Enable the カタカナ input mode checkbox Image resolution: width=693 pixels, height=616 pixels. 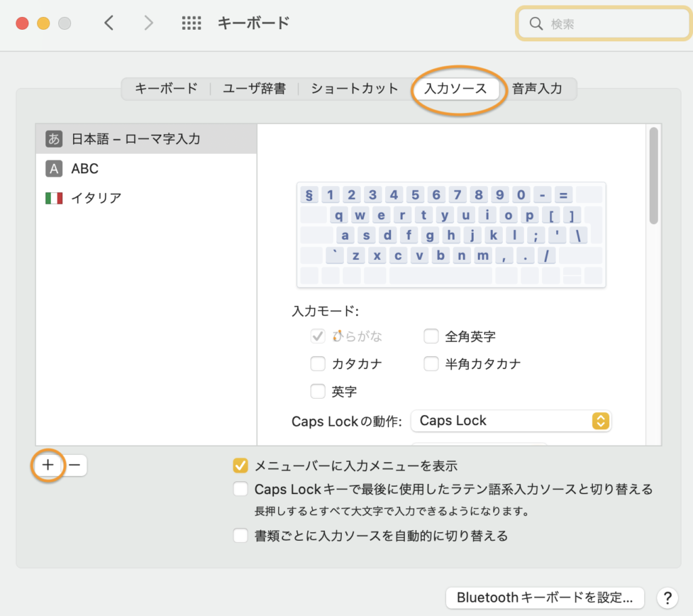(x=318, y=364)
